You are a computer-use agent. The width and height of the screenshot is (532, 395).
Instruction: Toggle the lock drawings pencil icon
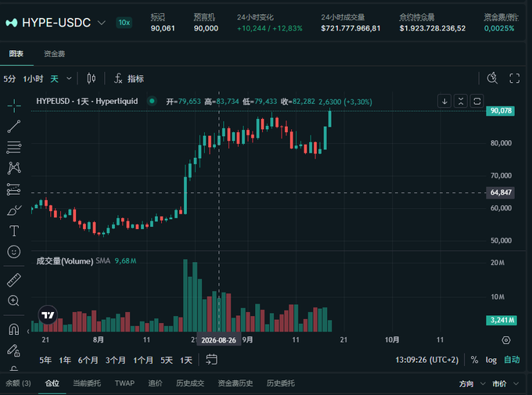tap(14, 350)
